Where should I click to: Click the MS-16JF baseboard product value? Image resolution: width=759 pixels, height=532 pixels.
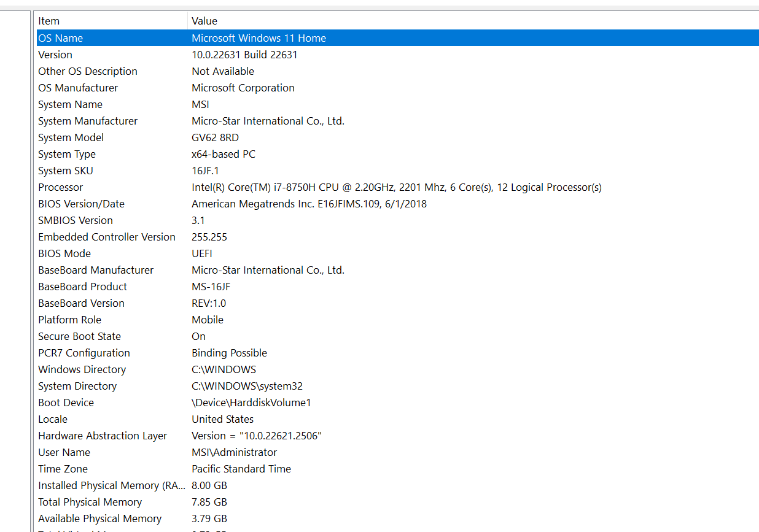coord(211,287)
